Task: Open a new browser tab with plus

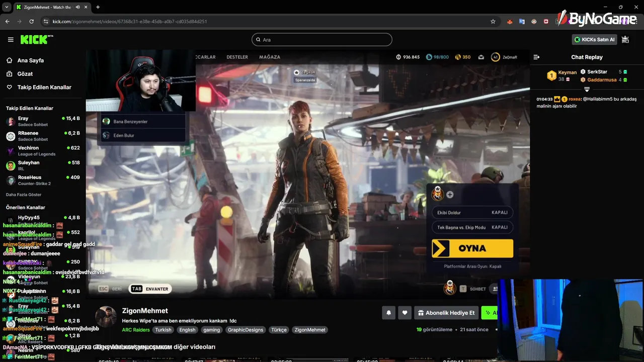Action: coord(98,7)
